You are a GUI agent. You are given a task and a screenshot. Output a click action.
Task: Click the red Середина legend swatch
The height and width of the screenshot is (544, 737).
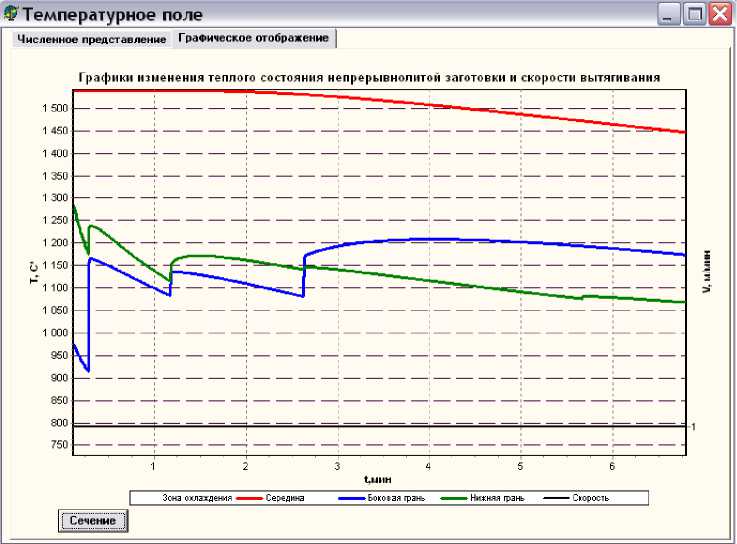(249, 498)
